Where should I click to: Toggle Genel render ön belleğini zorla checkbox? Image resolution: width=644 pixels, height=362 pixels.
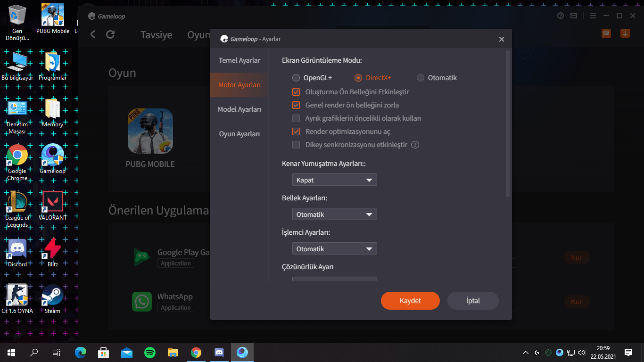[296, 105]
